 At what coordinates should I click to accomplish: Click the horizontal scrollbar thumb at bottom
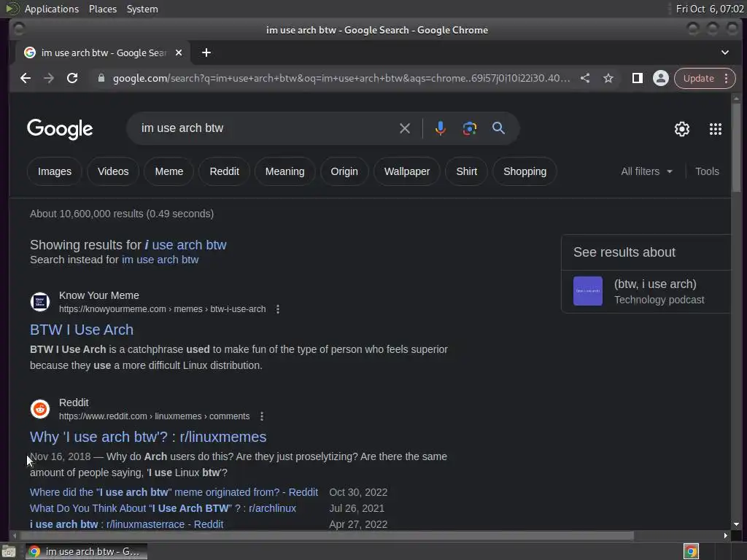(x=326, y=536)
